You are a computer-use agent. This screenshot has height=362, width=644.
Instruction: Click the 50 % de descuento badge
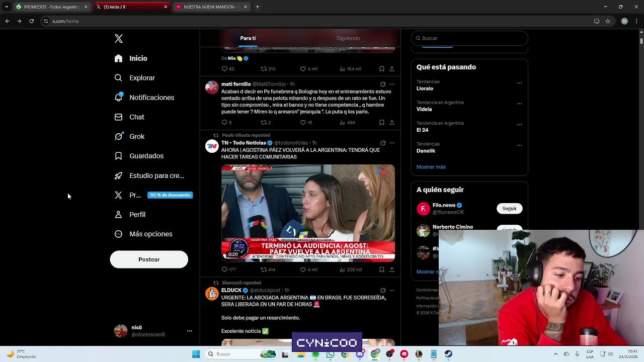(x=170, y=195)
